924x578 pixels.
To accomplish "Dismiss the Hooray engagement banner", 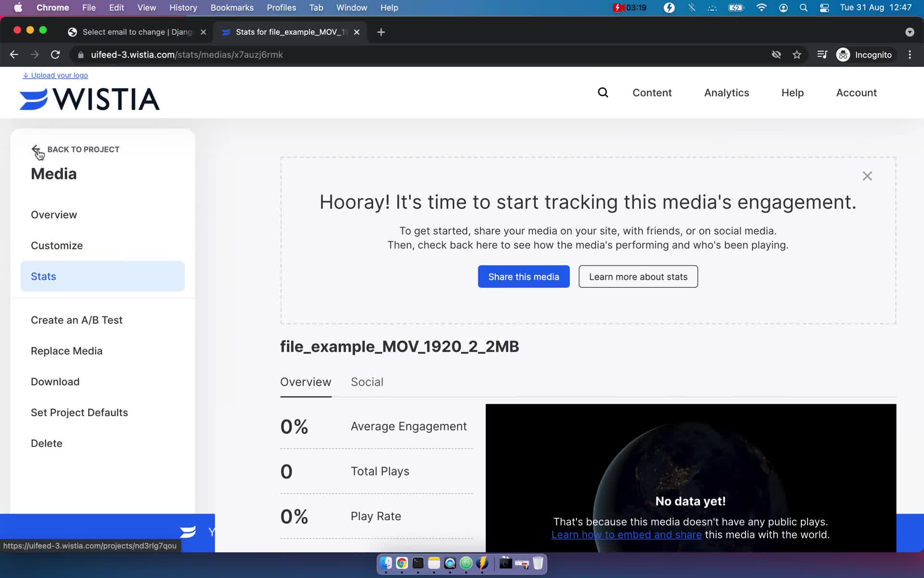I will coord(867,176).
